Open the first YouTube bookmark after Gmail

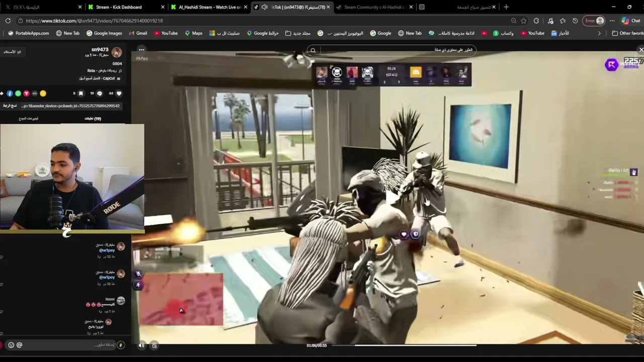(166, 33)
